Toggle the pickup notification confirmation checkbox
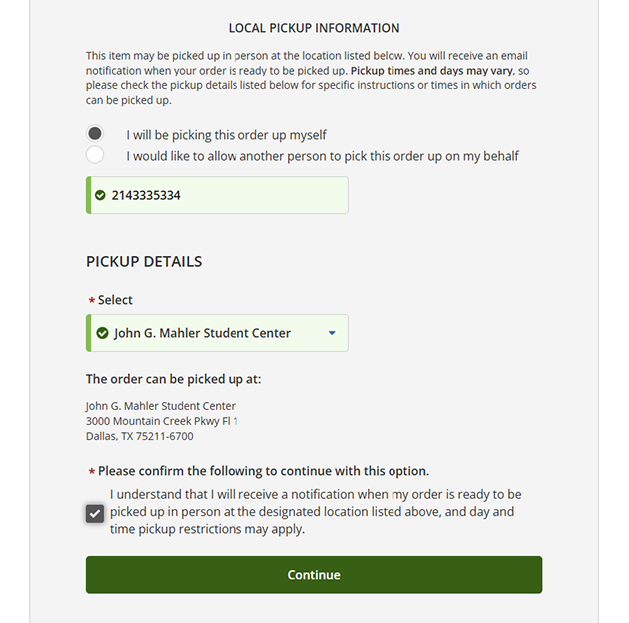The width and height of the screenshot is (629, 623). click(95, 513)
